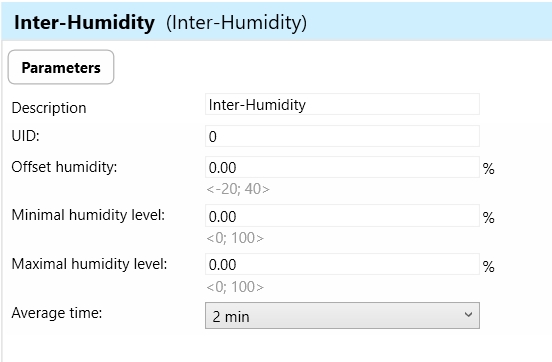Screen dimensions: 552x362
Task: Click the (Inter-Humidity) subtitle in parentheses
Action: click(236, 23)
